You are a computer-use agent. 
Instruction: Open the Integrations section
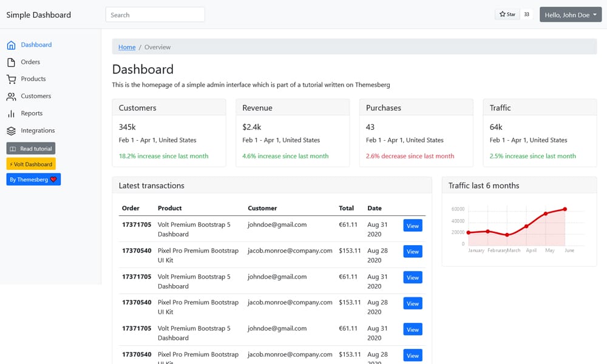click(x=38, y=130)
